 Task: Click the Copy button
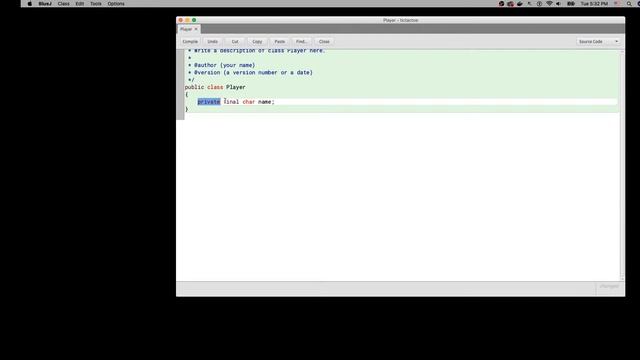tap(257, 42)
